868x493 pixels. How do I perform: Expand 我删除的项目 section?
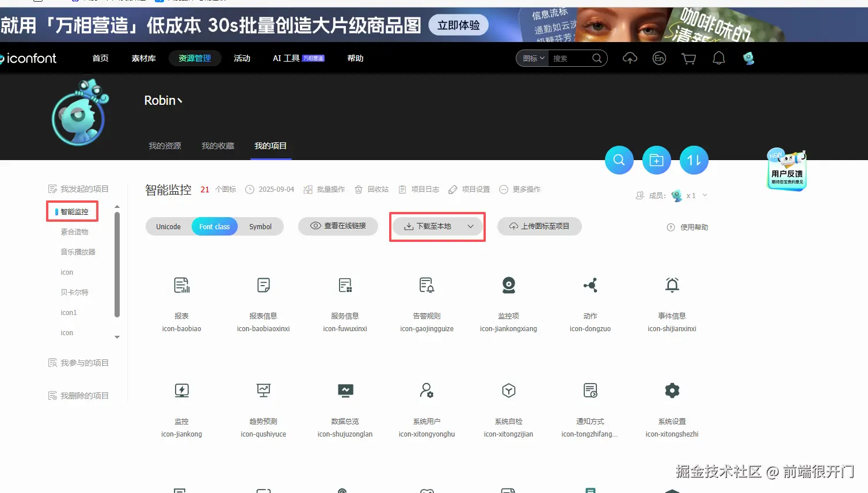[78, 396]
